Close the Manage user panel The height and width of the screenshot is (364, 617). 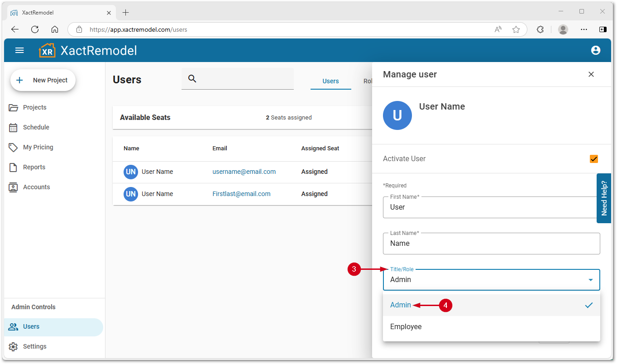pyautogui.click(x=591, y=74)
